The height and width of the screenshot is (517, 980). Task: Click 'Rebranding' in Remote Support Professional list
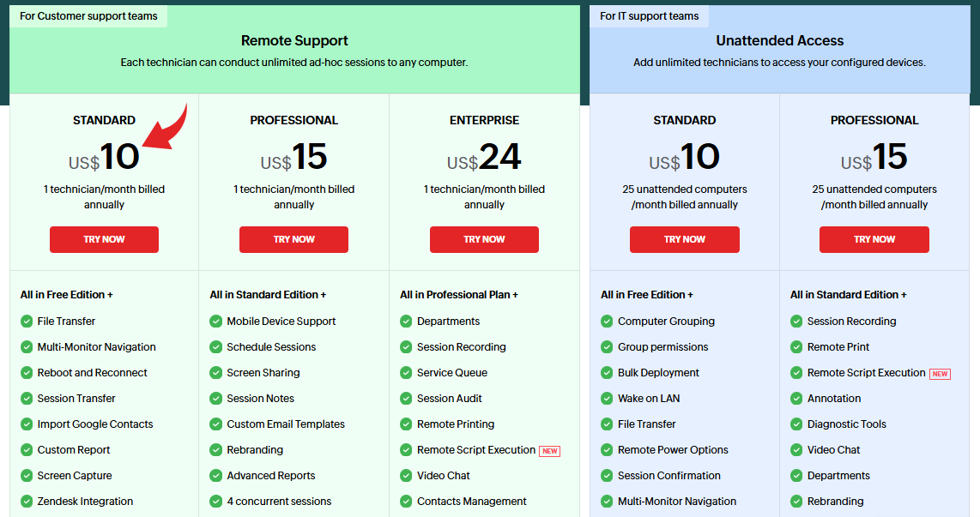tap(255, 450)
